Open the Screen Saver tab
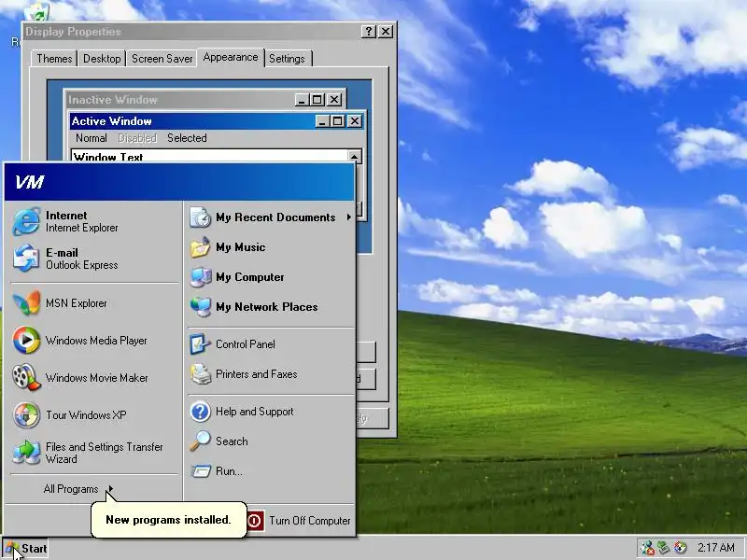The width and height of the screenshot is (747, 560). click(x=162, y=59)
